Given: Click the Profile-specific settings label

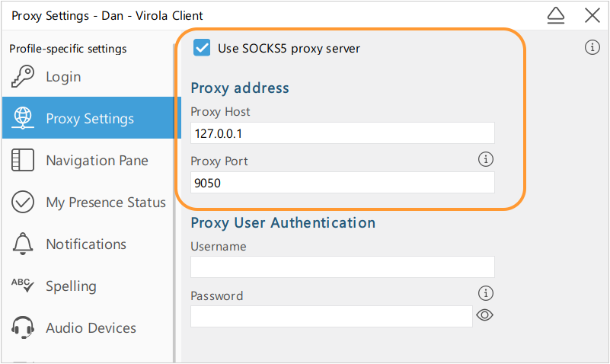Looking at the screenshot, I should [x=68, y=49].
